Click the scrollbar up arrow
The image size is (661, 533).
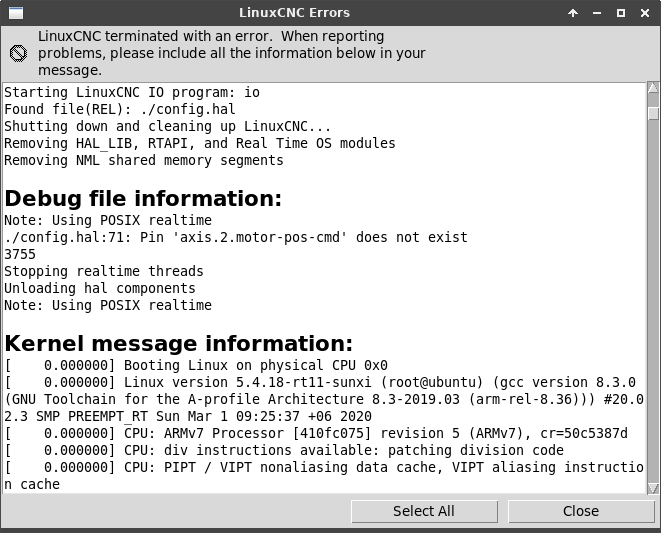[x=653, y=88]
